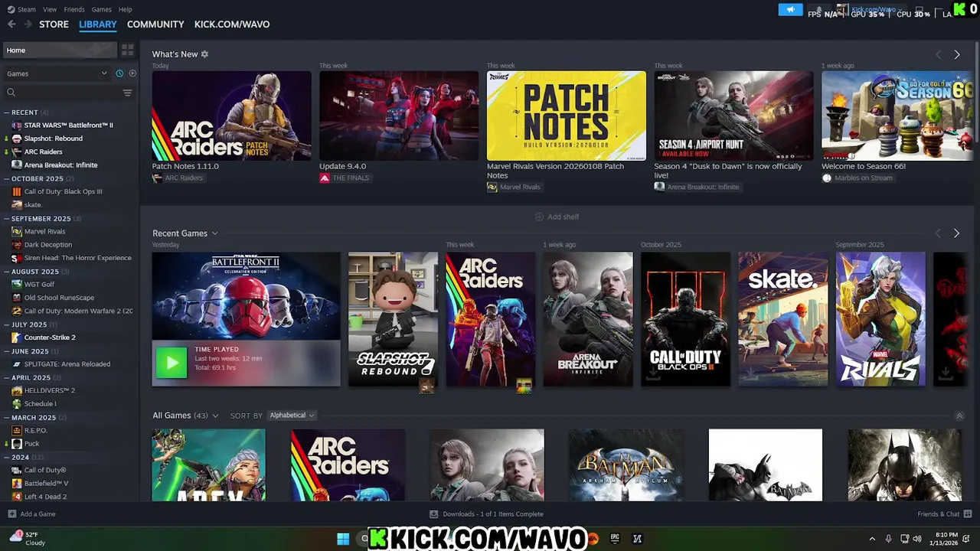Click Add a Game link
Image resolution: width=980 pixels, height=551 pixels.
(38, 514)
